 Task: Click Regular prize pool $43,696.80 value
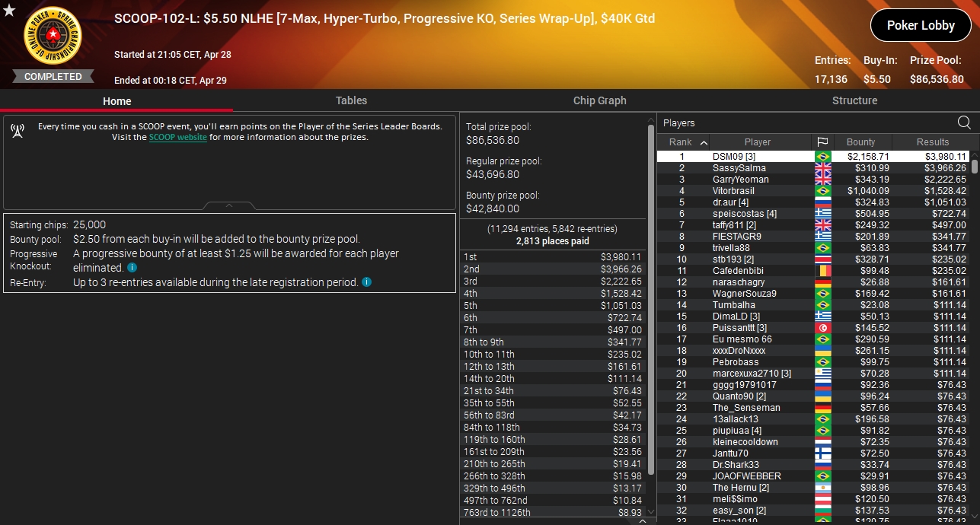click(x=493, y=174)
